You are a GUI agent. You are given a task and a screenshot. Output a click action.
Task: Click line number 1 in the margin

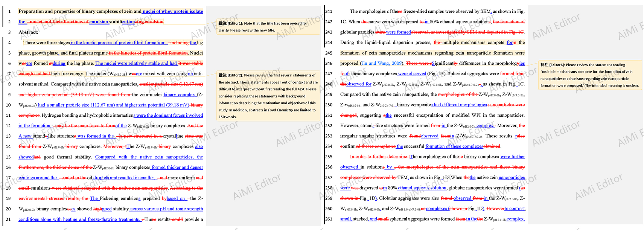pyautogui.click(x=9, y=12)
